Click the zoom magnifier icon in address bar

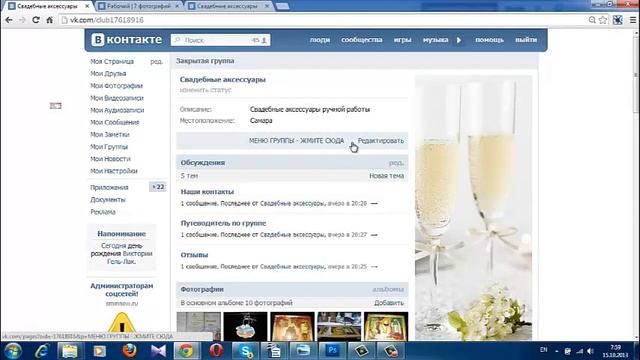coord(592,20)
